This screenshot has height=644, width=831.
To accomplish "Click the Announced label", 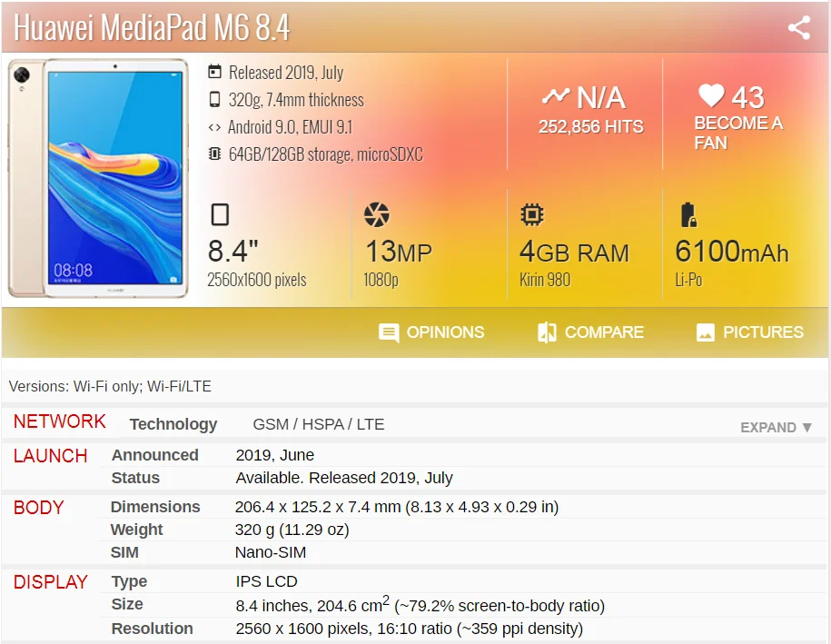I will coord(154,455).
